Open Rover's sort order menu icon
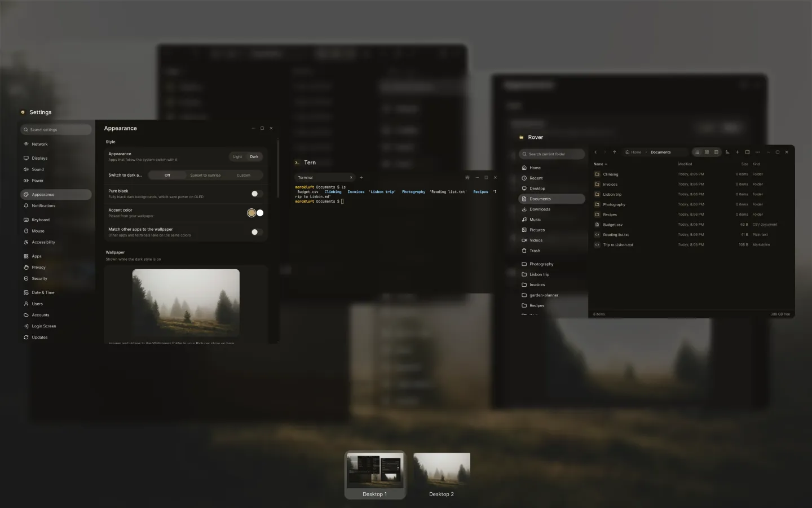 [727, 152]
